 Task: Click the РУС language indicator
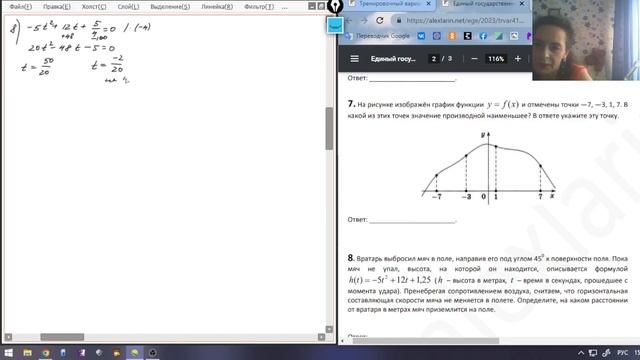[x=622, y=353]
